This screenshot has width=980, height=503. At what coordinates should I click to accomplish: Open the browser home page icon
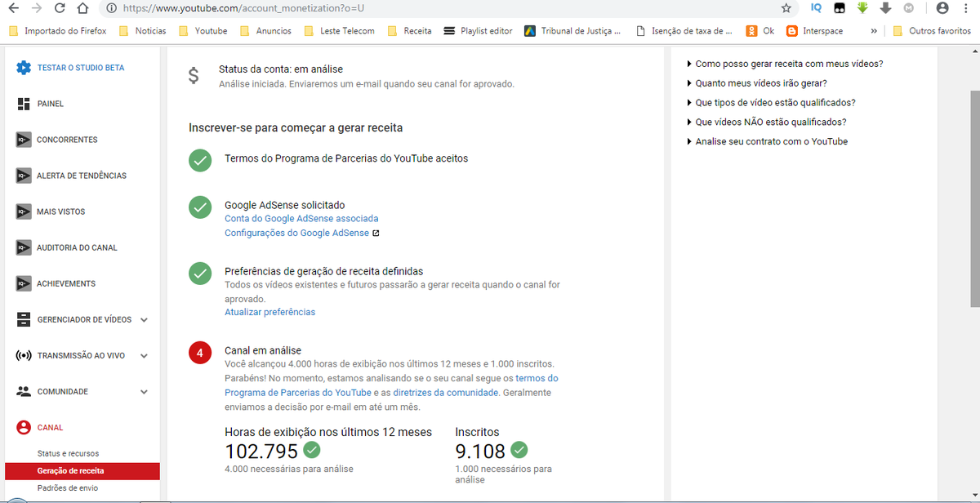pyautogui.click(x=82, y=8)
